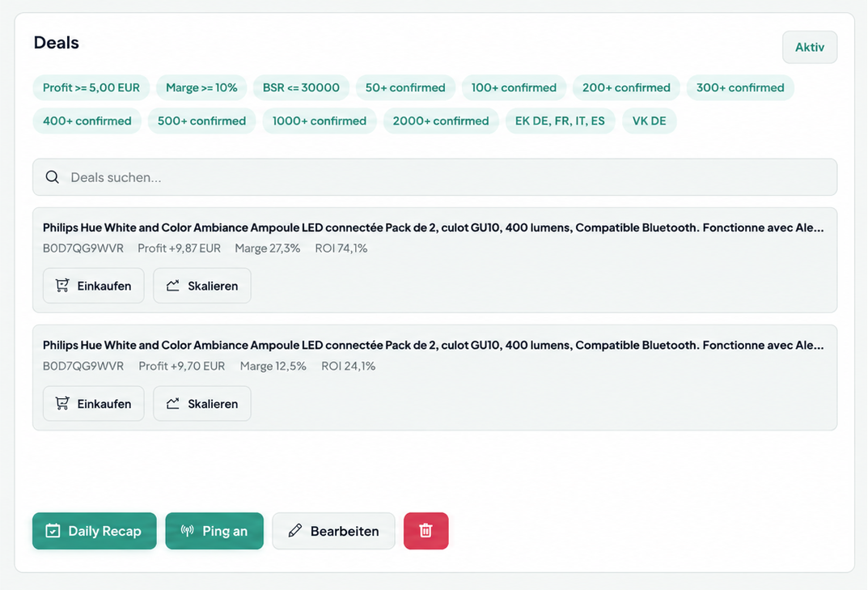The width and height of the screenshot is (868, 590).
Task: Click the 500+ confirmed tag
Action: click(201, 121)
